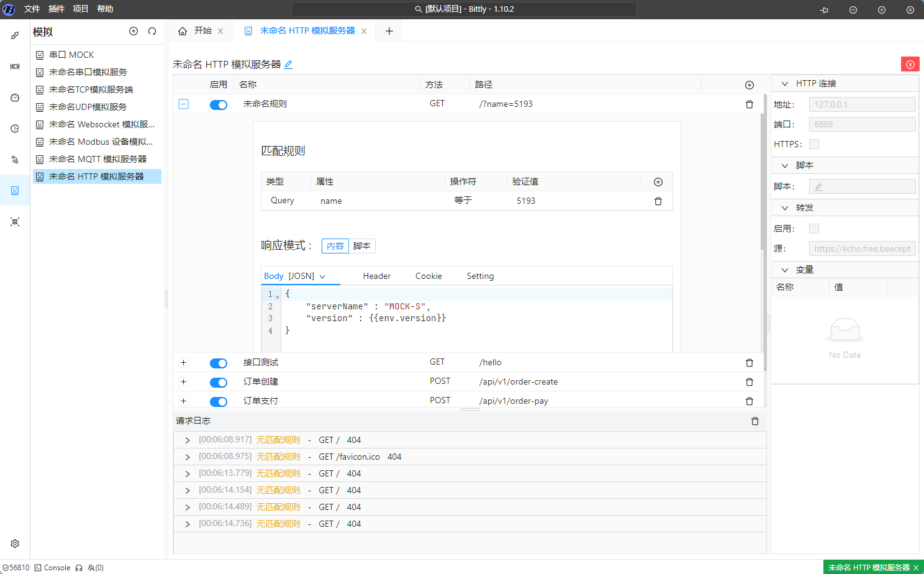Screen dimensions: 924x574
Task: Click the red stop server button
Action: [910, 65]
